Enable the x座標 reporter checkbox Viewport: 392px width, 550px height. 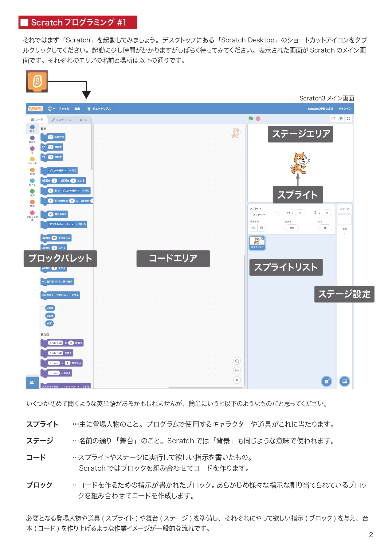coord(42,308)
